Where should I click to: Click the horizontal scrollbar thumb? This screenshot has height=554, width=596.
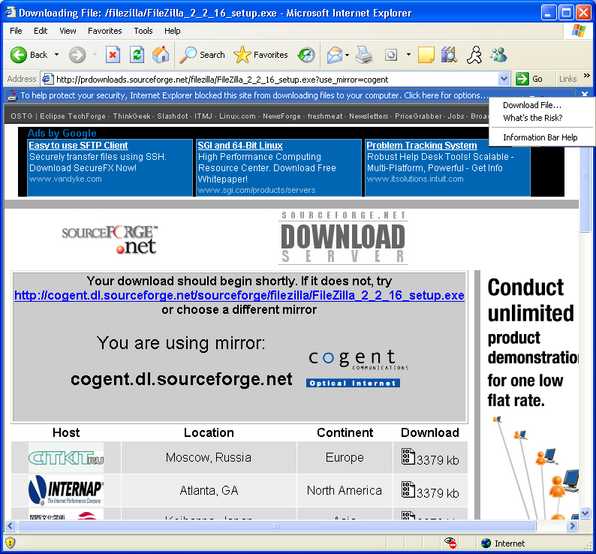click(x=277, y=526)
